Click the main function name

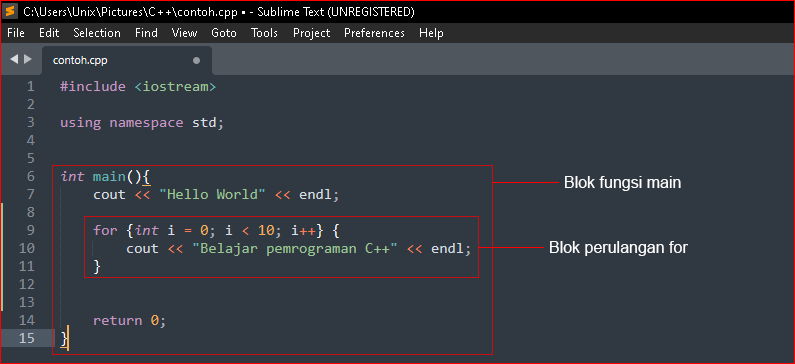(x=109, y=176)
